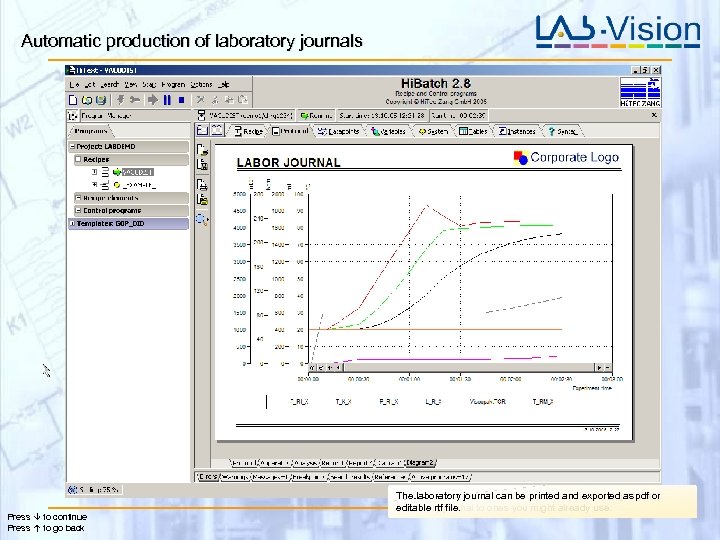The image size is (720, 540).
Task: Click the grayed Copy toolbar icon
Action: [229, 100]
